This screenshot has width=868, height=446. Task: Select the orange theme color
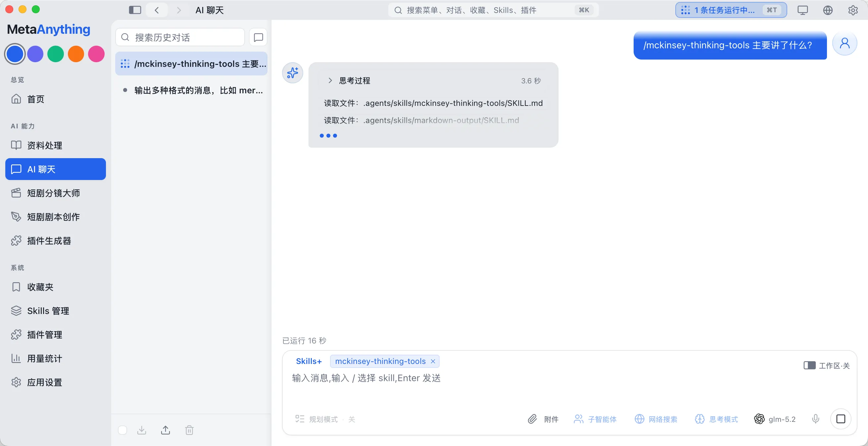(76, 54)
